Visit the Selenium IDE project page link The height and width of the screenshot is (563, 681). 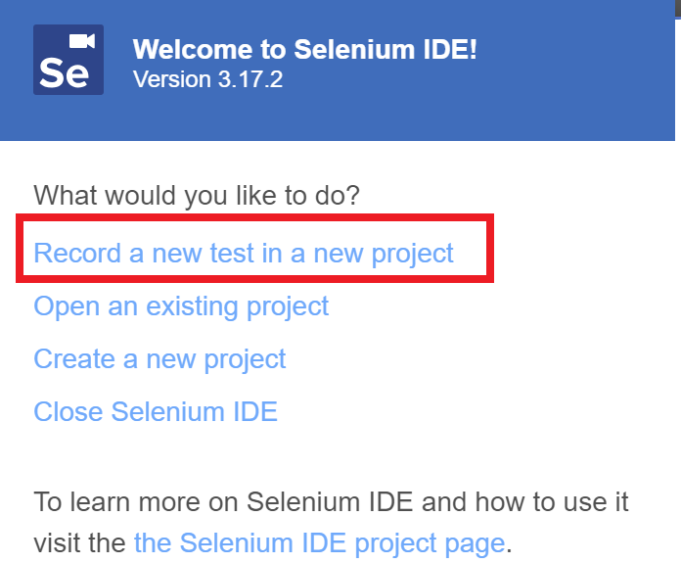click(x=320, y=543)
